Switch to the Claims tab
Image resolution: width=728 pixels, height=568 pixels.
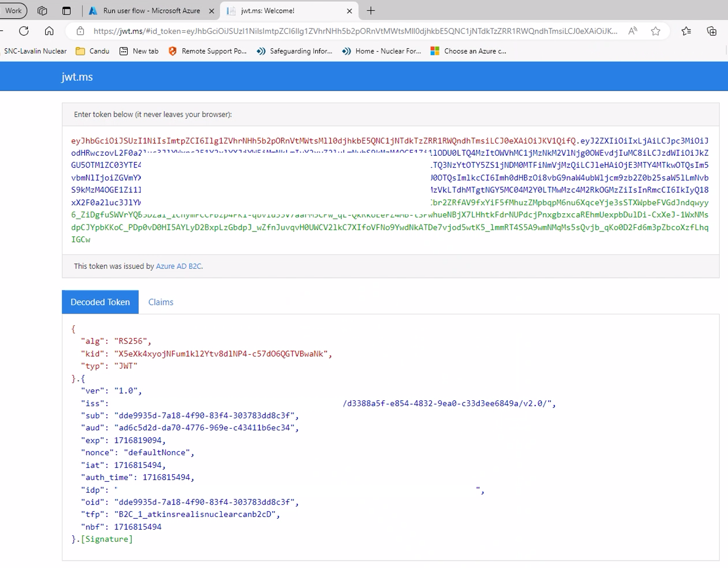click(161, 302)
